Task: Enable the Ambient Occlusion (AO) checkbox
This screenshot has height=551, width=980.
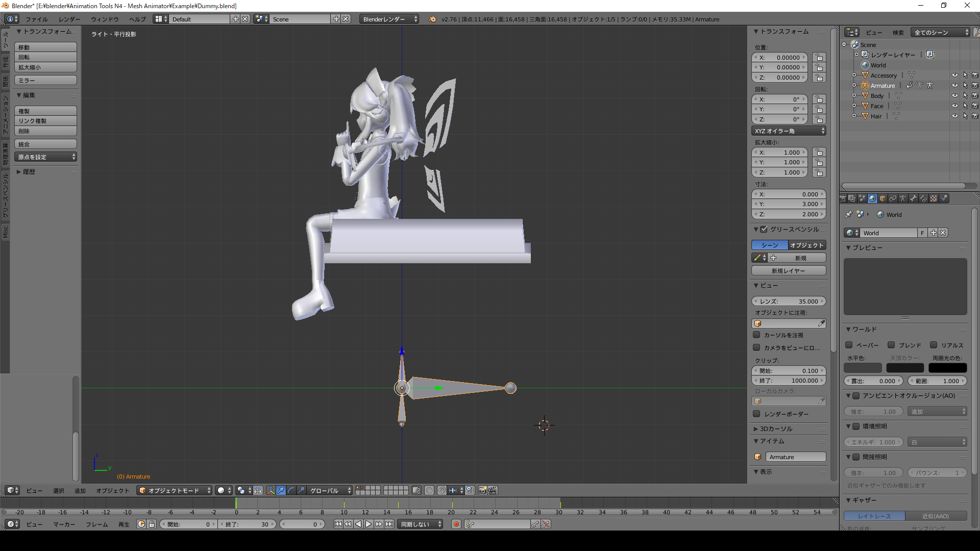Action: [856, 395]
